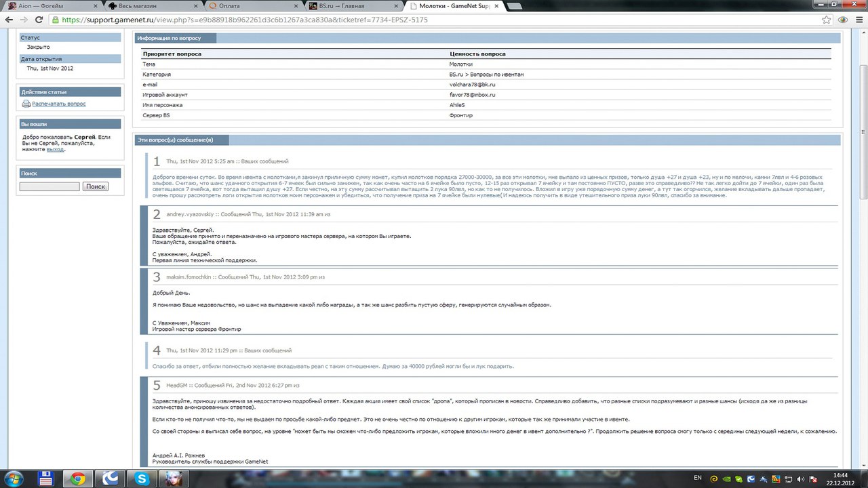Close the Весь магазин tab

pos(195,5)
